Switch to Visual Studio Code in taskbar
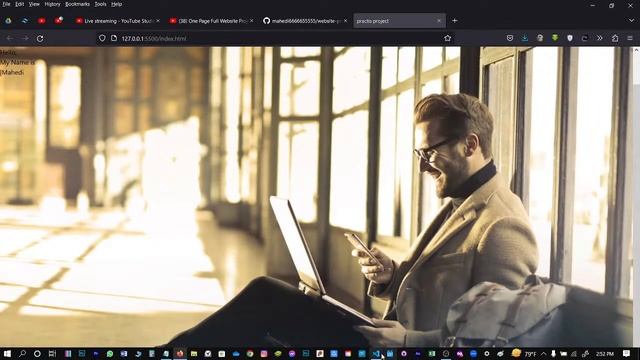The width and height of the screenshot is (640, 360). tap(376, 353)
